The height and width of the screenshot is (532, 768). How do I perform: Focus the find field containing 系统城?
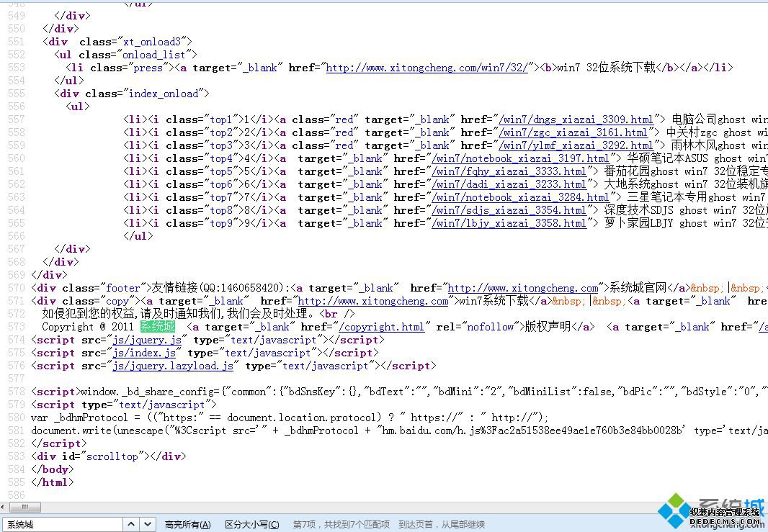pyautogui.click(x=62, y=525)
